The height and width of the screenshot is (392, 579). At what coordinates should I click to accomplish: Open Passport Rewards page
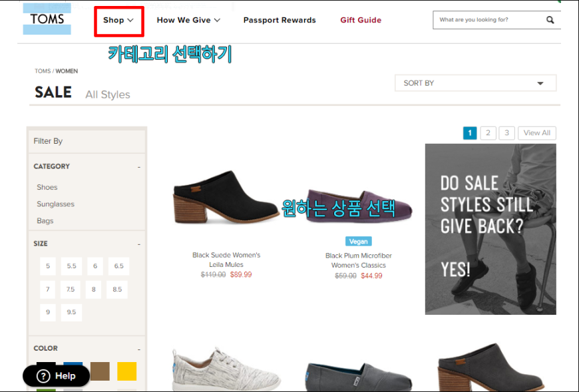coord(280,21)
